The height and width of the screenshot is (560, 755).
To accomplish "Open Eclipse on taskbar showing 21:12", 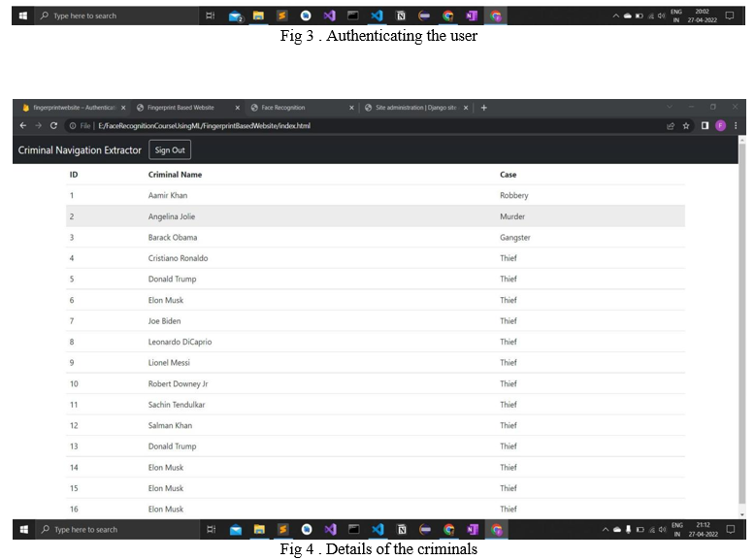I will coord(425,530).
